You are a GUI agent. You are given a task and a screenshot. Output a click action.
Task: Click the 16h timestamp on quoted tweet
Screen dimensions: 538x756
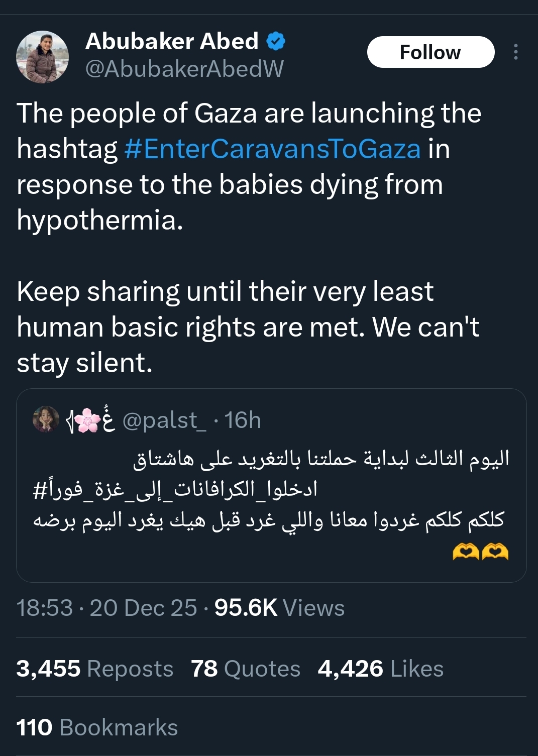click(x=243, y=420)
